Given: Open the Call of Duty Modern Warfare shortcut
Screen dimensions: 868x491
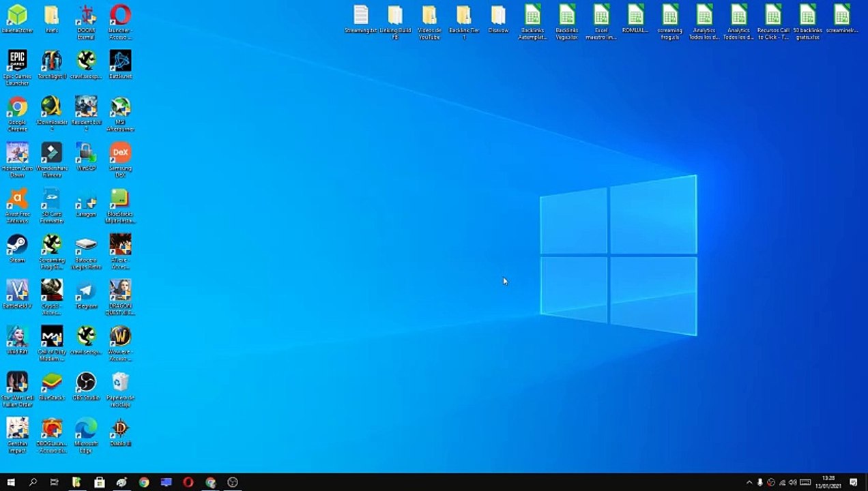Looking at the screenshot, I should (52, 343).
